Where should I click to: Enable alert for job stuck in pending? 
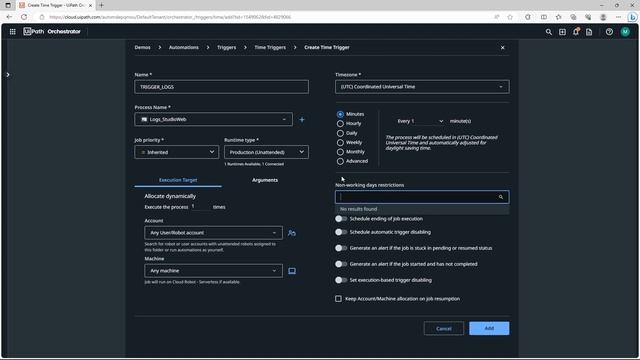coord(341,248)
